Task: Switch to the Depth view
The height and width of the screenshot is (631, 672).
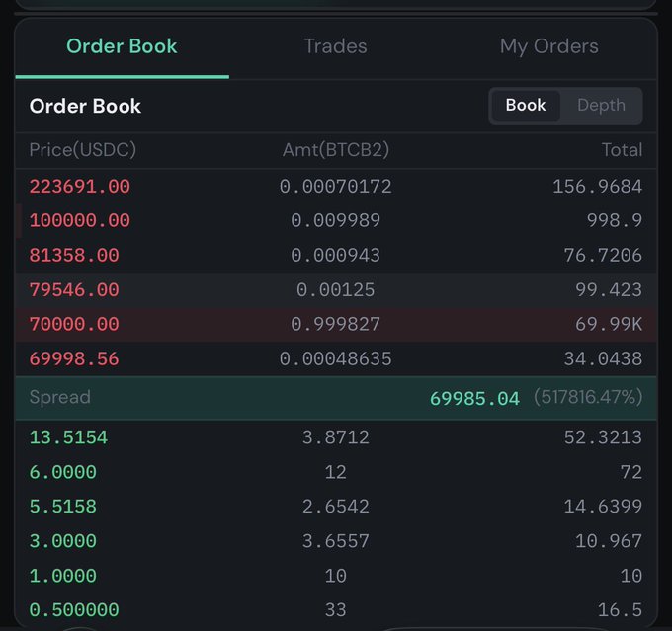Action: pos(601,106)
